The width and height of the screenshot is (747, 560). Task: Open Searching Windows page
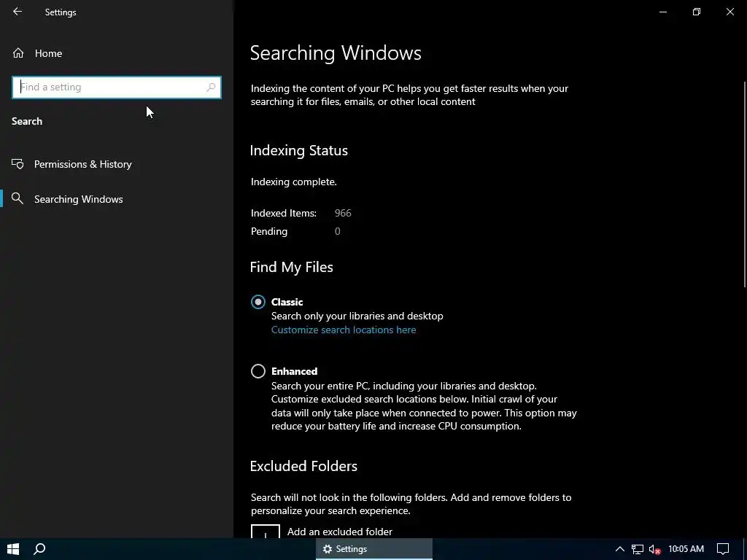(116, 199)
